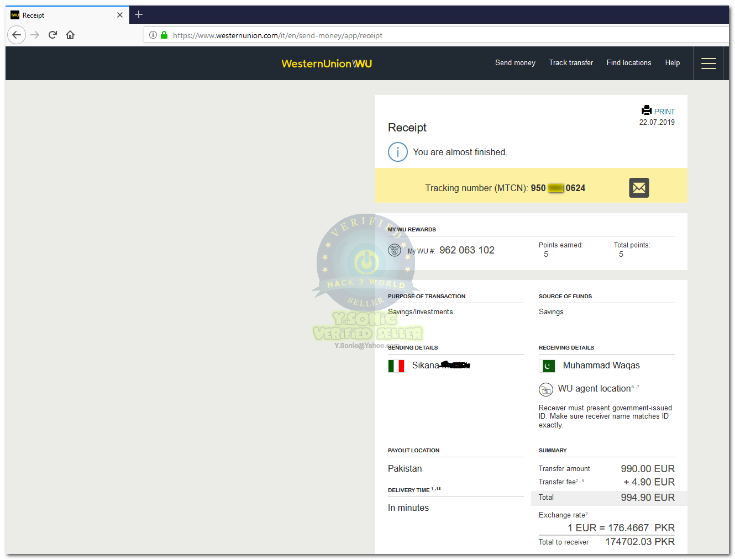
Task: Select the Receipt browser tab
Action: click(x=67, y=15)
